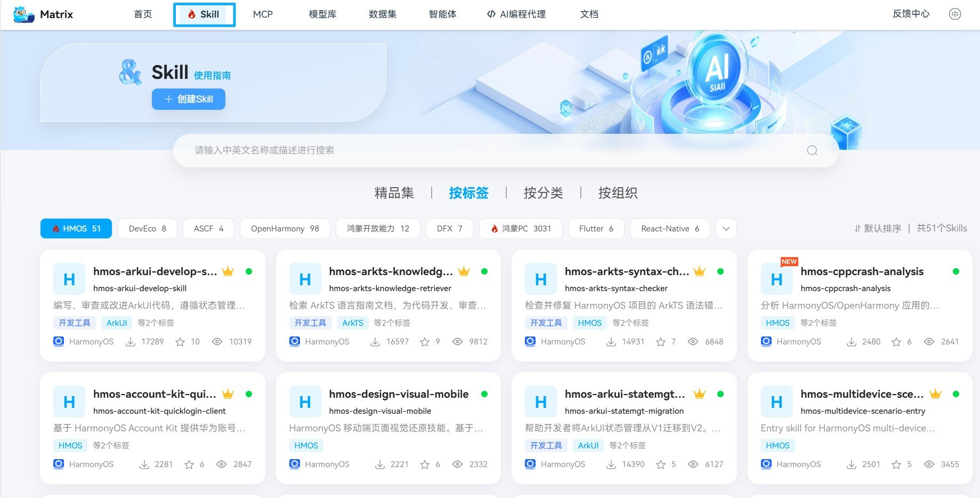
Task: Click download icon on hmos-multidevice-scenario-entry card
Action: [x=852, y=464]
